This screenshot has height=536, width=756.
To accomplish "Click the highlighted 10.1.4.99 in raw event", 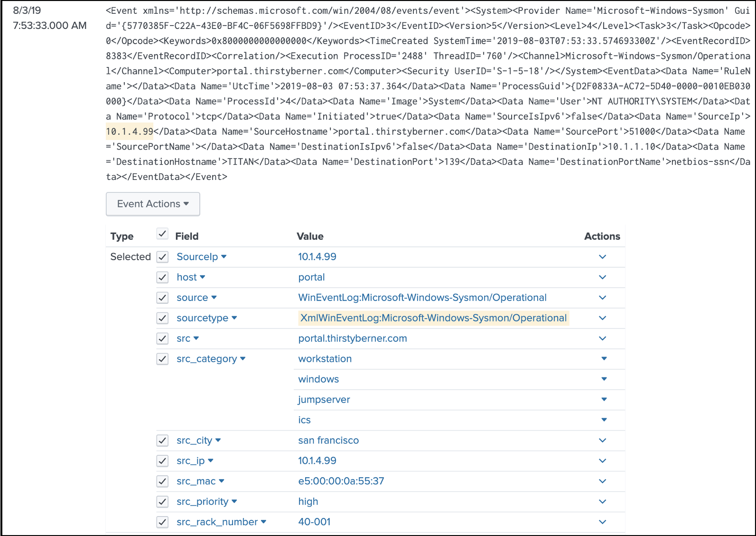I will 130,132.
